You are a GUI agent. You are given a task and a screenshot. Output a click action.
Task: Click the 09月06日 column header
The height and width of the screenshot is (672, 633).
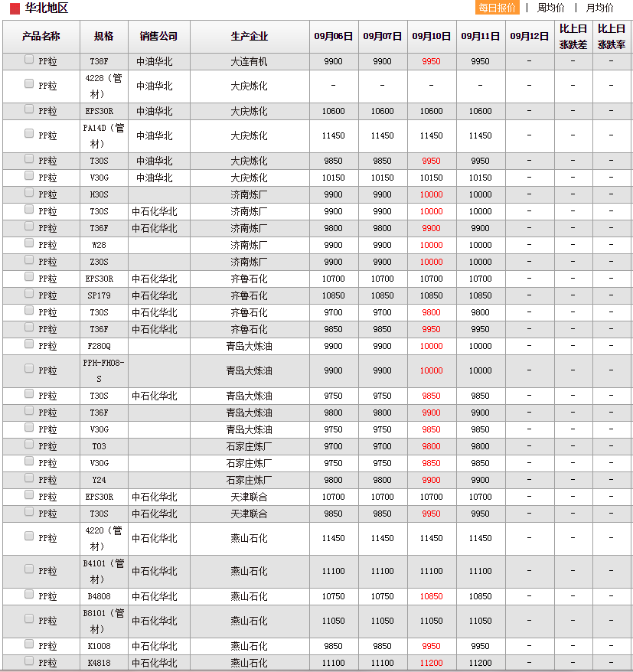[334, 37]
